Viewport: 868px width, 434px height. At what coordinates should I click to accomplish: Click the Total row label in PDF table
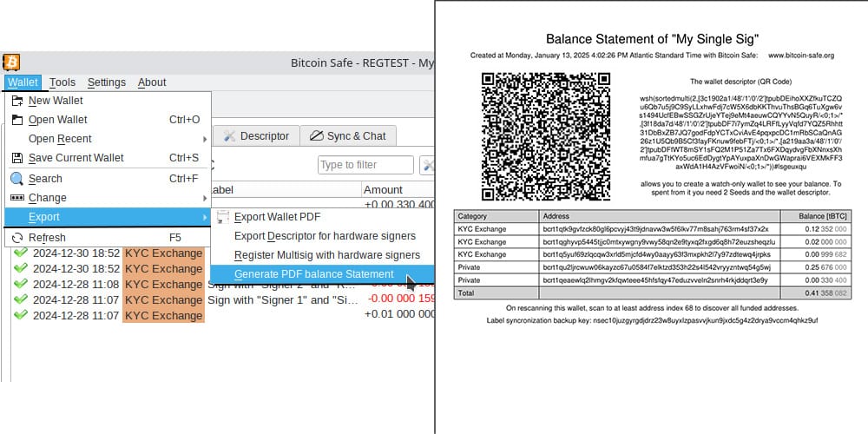pos(465,293)
